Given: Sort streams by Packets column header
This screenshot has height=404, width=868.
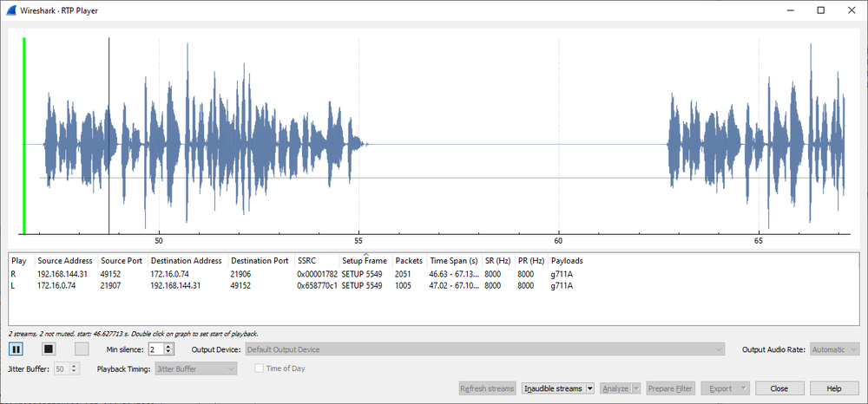Looking at the screenshot, I should 409,261.
